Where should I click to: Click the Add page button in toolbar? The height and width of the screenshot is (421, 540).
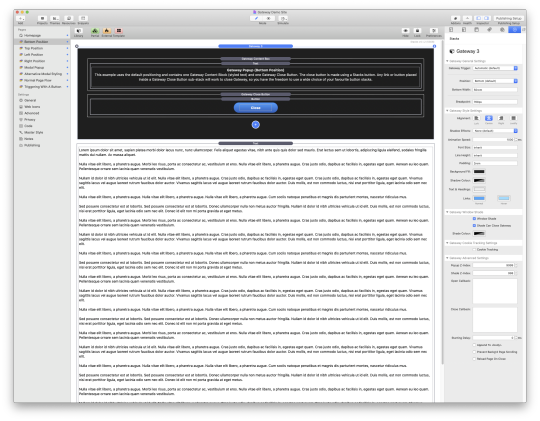tap(21, 19)
